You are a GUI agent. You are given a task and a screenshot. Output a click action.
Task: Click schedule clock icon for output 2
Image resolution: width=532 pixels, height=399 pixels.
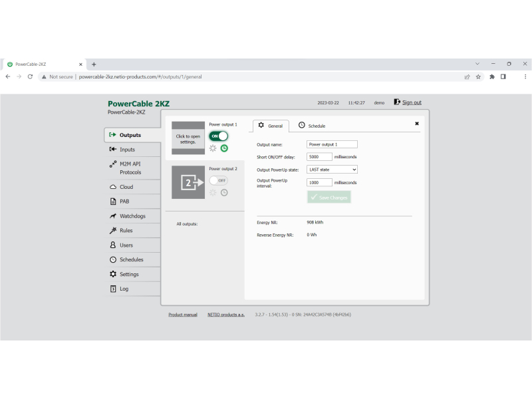pyautogui.click(x=224, y=193)
